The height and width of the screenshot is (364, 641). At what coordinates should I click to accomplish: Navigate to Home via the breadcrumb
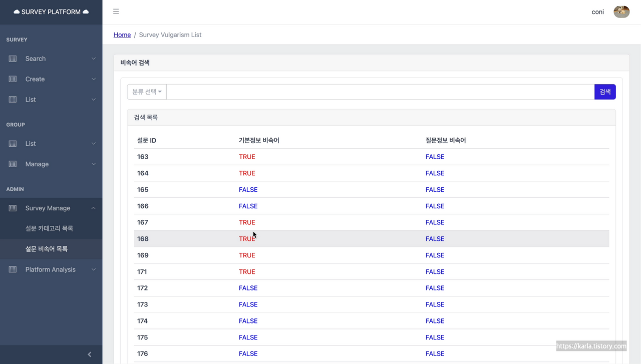[x=122, y=35]
